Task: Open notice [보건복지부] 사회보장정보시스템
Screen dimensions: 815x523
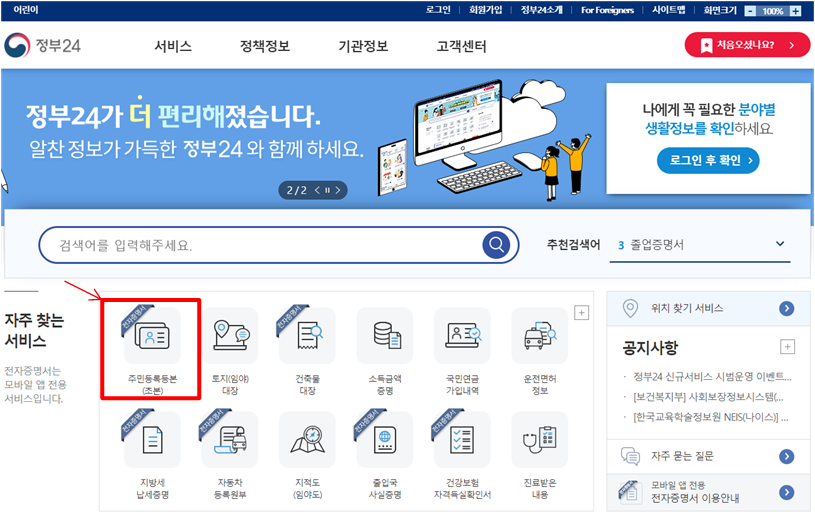Action: coord(708,397)
